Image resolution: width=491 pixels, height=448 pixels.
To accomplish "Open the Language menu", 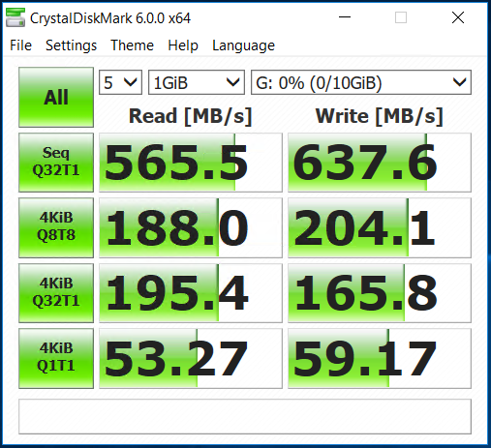I will coord(243,45).
